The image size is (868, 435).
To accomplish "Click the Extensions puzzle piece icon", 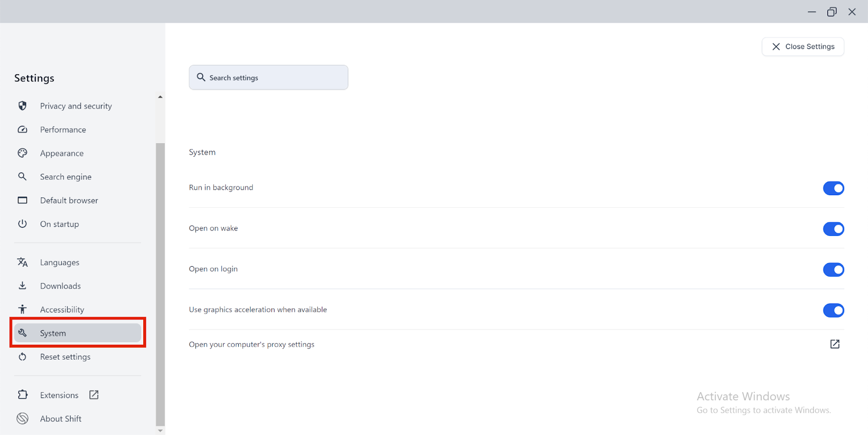I will coord(22,395).
